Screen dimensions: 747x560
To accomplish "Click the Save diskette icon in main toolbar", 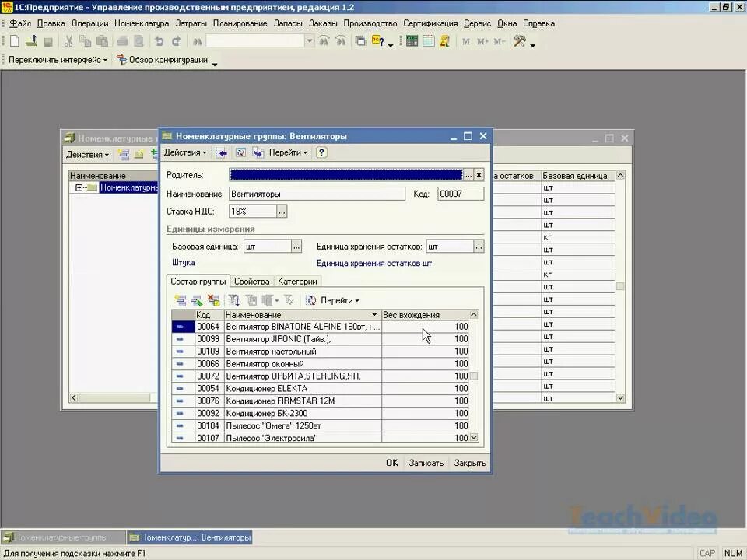I will [x=47, y=42].
